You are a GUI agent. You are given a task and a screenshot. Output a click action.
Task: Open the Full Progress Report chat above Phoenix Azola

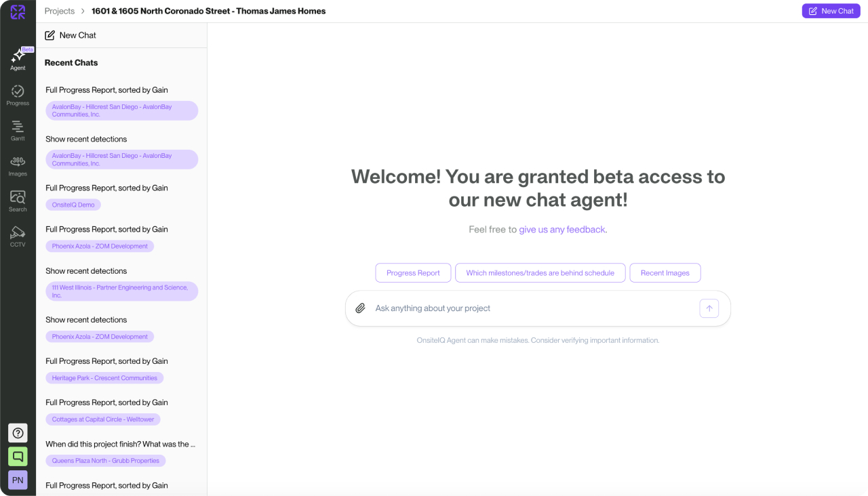click(106, 229)
